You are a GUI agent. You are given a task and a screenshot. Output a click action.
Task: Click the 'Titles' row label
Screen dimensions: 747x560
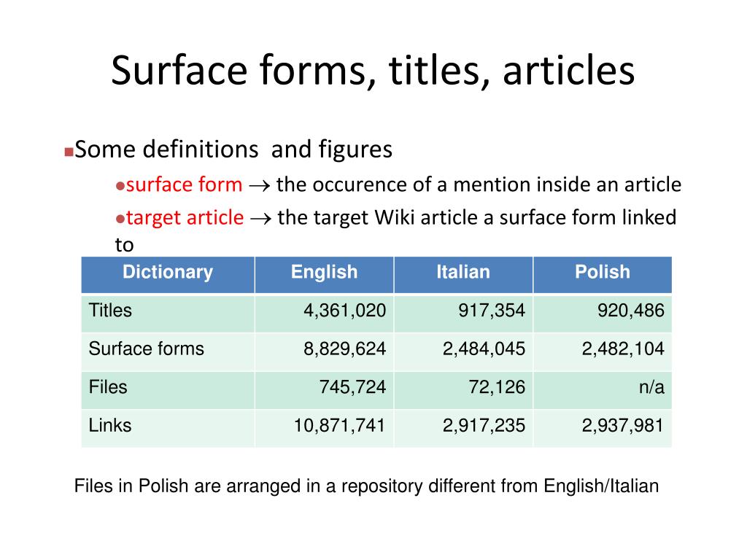coord(110,311)
